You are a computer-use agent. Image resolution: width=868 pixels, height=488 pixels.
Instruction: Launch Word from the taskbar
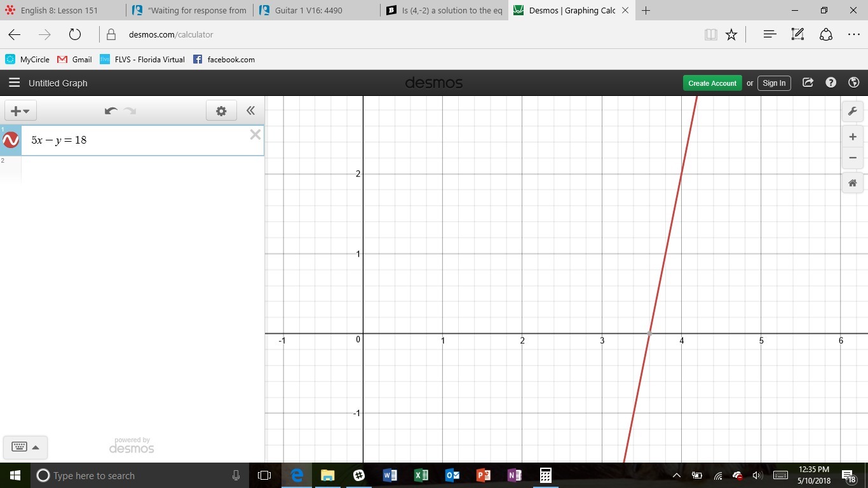tap(390, 475)
